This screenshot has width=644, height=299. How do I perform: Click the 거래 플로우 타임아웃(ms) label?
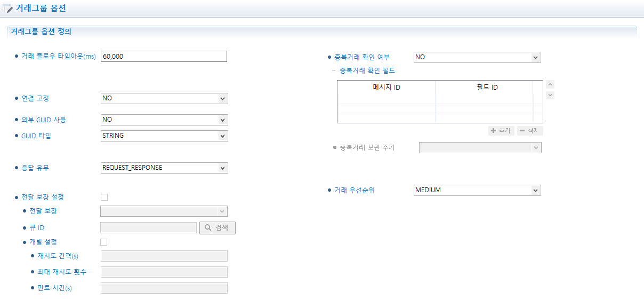pyautogui.click(x=59, y=56)
